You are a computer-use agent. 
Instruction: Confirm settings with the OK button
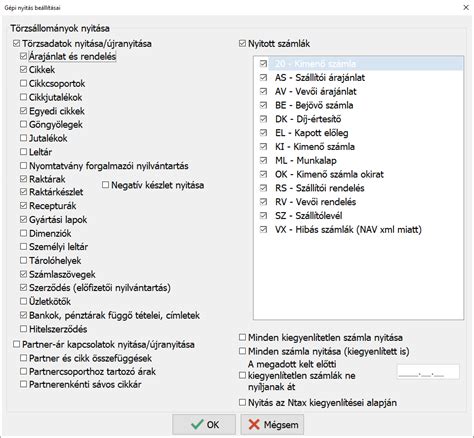click(204, 424)
